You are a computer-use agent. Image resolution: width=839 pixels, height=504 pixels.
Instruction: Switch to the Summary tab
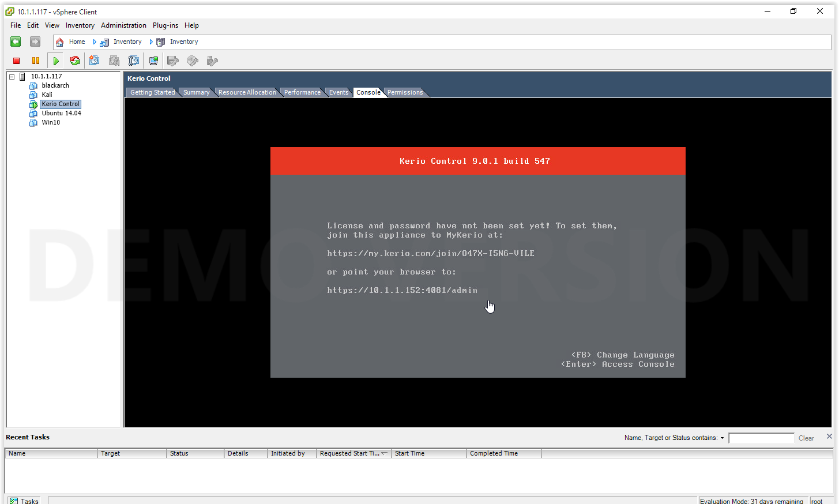click(197, 92)
